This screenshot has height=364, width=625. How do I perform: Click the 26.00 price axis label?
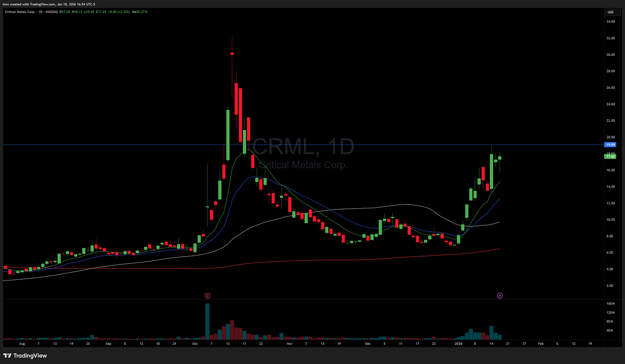(610, 88)
